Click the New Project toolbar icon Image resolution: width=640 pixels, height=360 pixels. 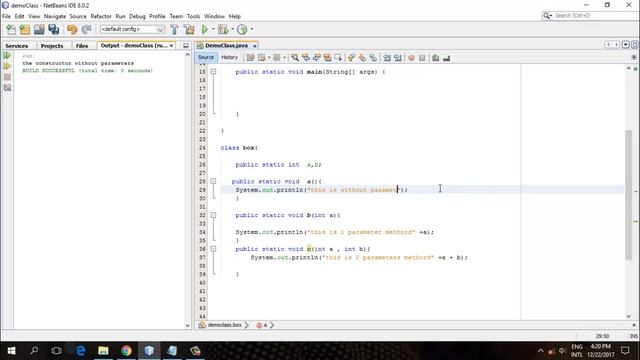coord(25,29)
